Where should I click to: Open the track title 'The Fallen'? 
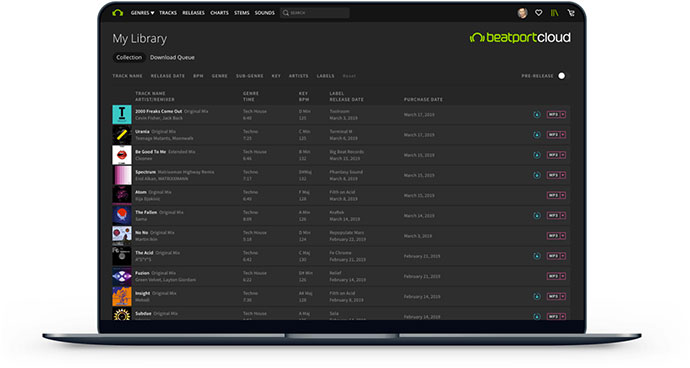146,213
